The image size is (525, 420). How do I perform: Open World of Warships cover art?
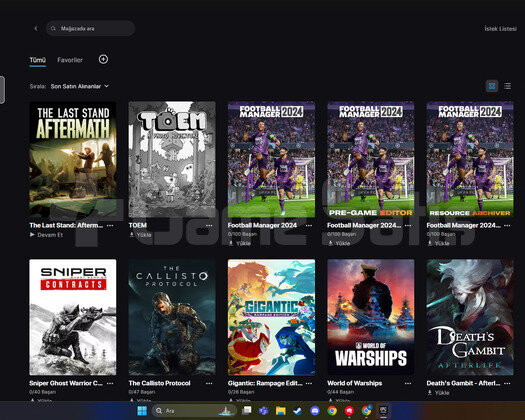[371, 317]
